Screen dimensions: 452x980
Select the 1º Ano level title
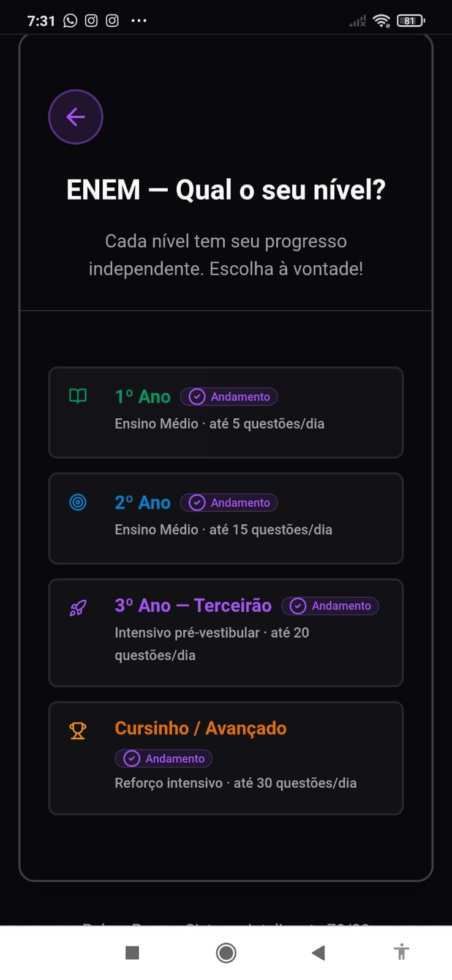(x=143, y=396)
